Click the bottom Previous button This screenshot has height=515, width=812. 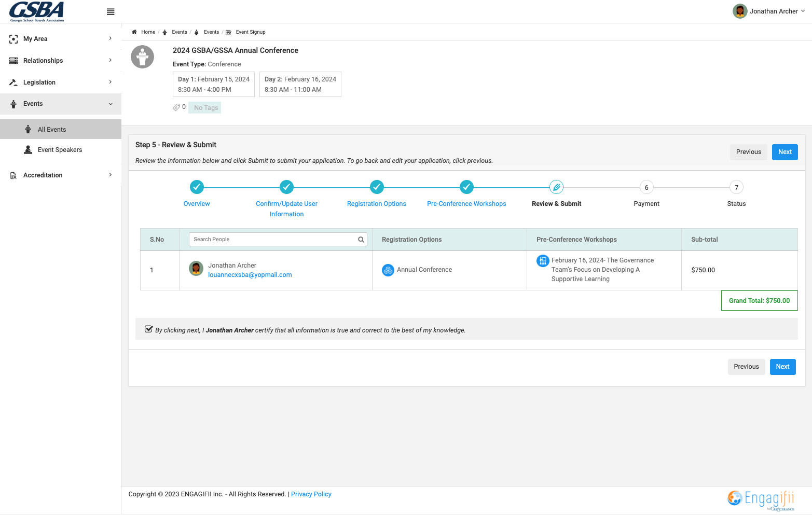click(x=746, y=367)
